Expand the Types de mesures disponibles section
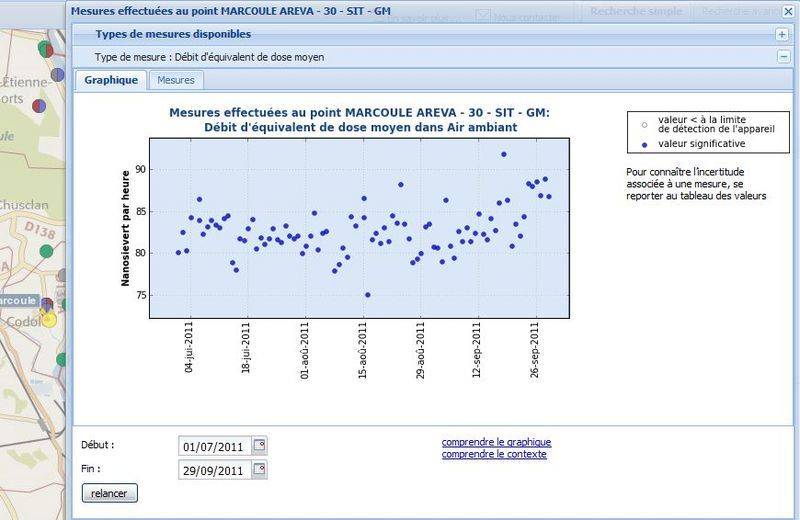The width and height of the screenshot is (800, 520). tap(782, 34)
